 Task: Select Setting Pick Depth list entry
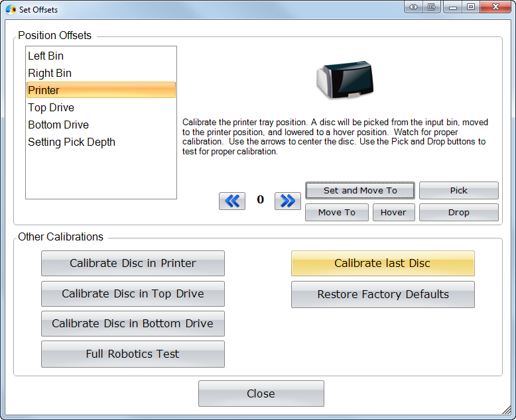[72, 142]
